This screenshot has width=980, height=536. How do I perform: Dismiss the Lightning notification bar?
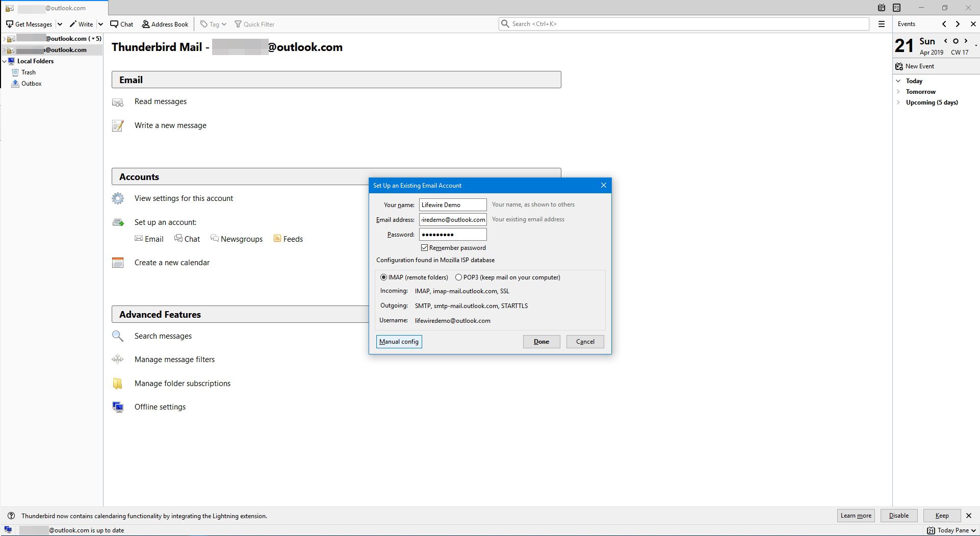tap(969, 516)
